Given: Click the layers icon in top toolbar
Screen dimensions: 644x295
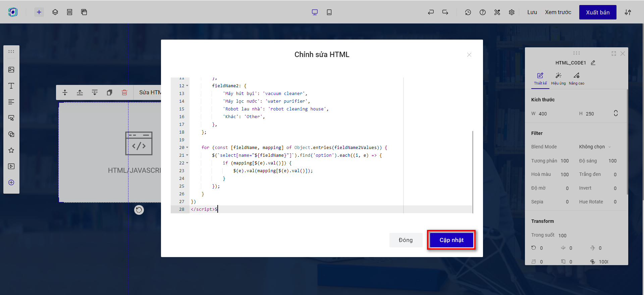Looking at the screenshot, I should 55,12.
